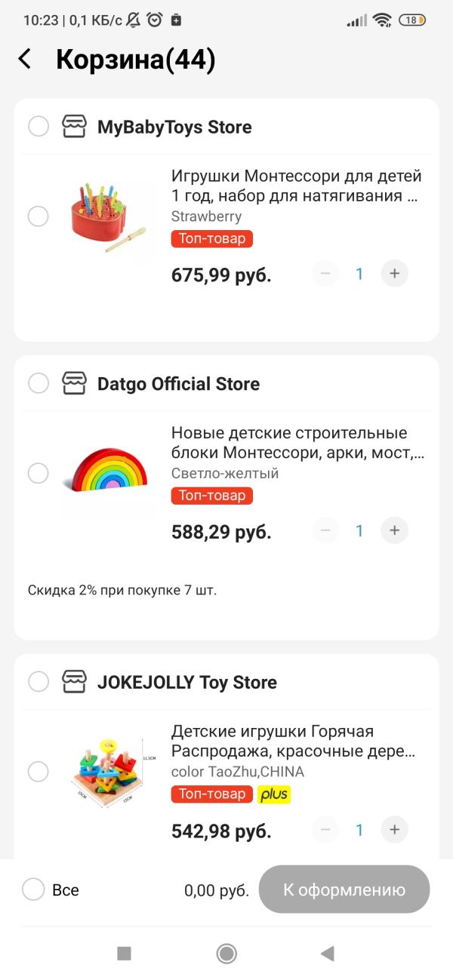Tap the back arrow next to Корзина
453x980 pixels.
click(x=25, y=59)
